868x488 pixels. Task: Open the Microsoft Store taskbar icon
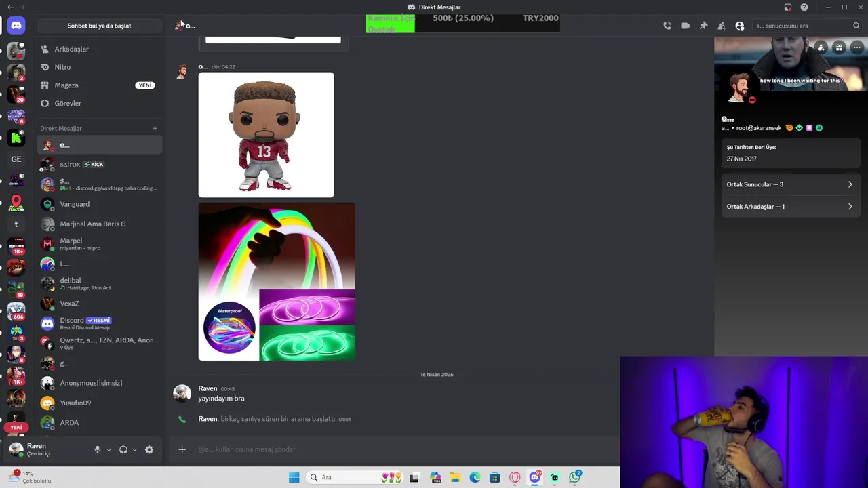coord(495,477)
